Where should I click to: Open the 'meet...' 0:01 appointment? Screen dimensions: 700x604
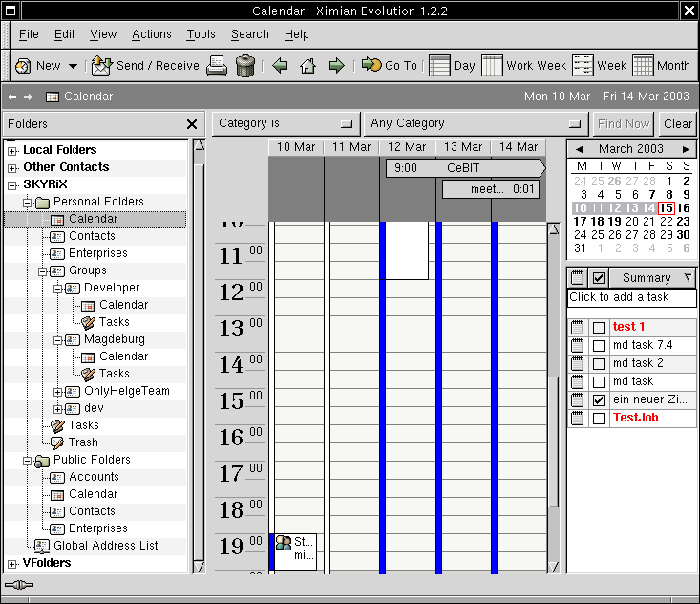[491, 189]
